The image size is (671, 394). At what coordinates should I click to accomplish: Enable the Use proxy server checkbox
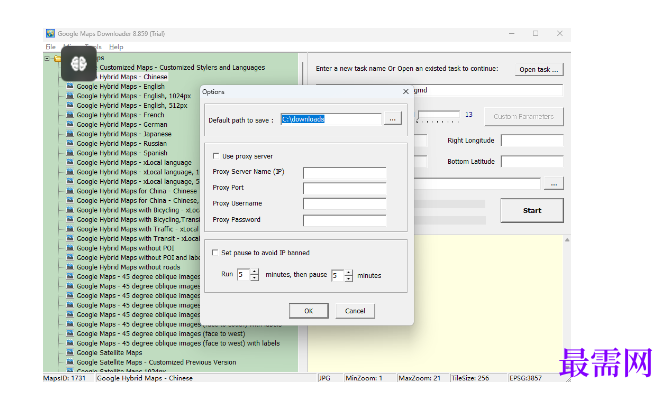216,156
